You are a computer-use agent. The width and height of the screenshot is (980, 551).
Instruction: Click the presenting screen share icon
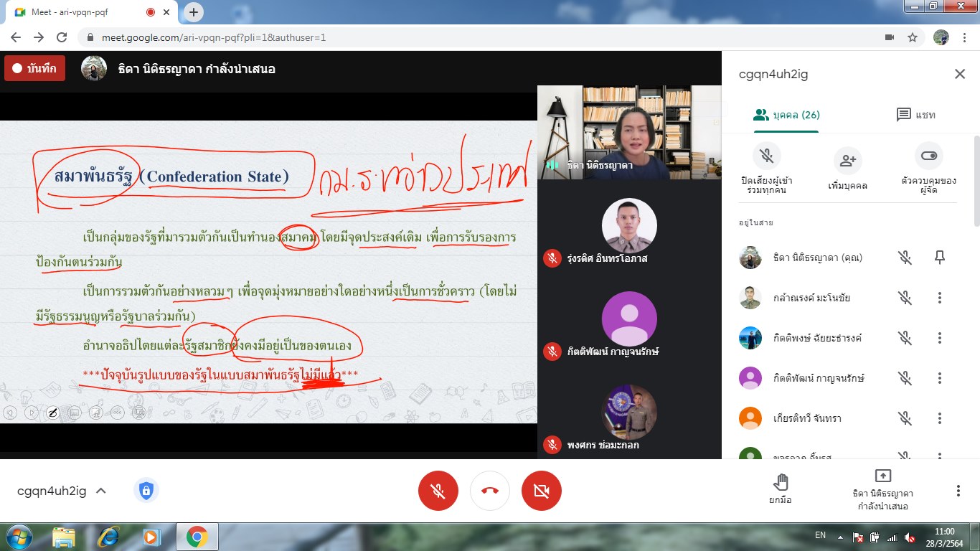pos(882,476)
